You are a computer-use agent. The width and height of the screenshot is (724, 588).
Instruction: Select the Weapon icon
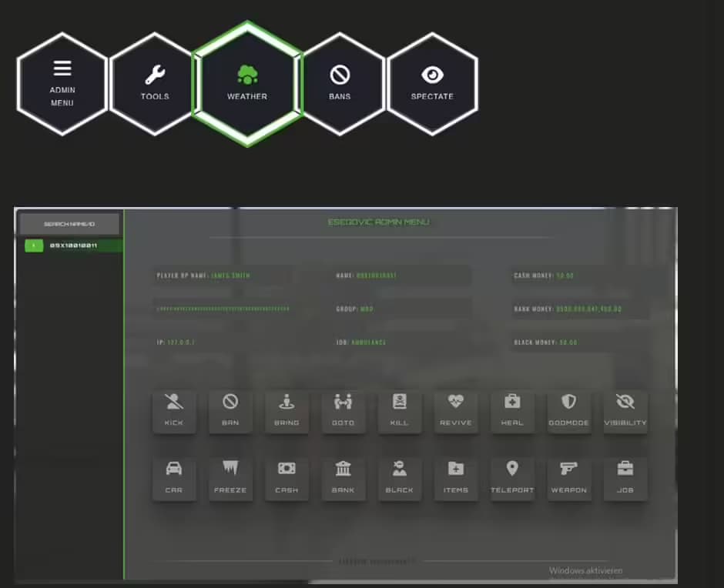(569, 477)
